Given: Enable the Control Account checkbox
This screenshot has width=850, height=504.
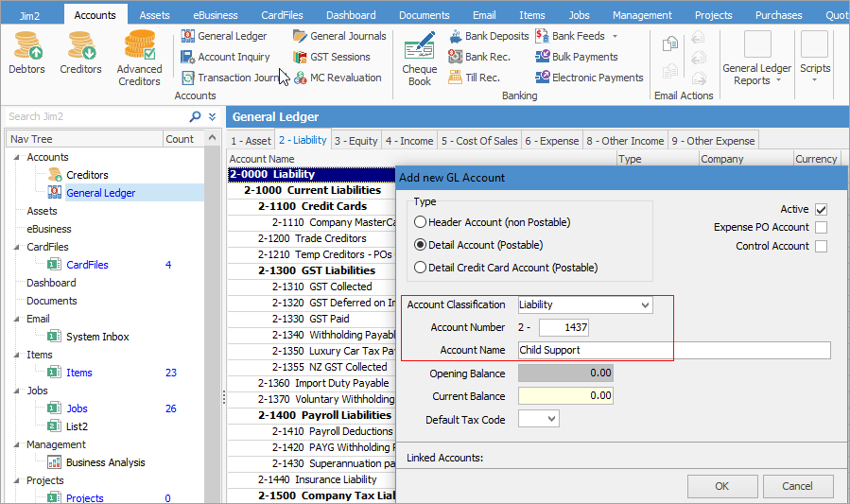Looking at the screenshot, I should coord(821,246).
